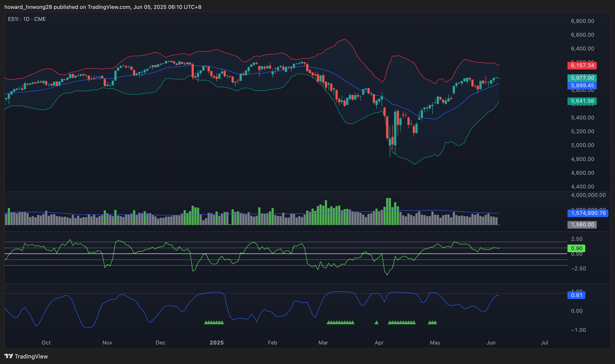The image size is (615, 364).
Task: Click the teal 5,641.56 lower band label
Action: coord(582,101)
